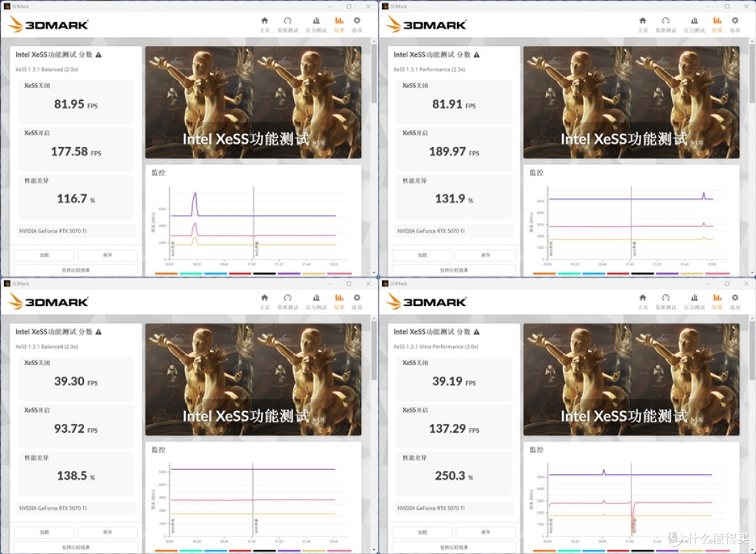Open Stress Tests (压力测试) in the Ultra Performance window
The image size is (756, 554).
694,302
